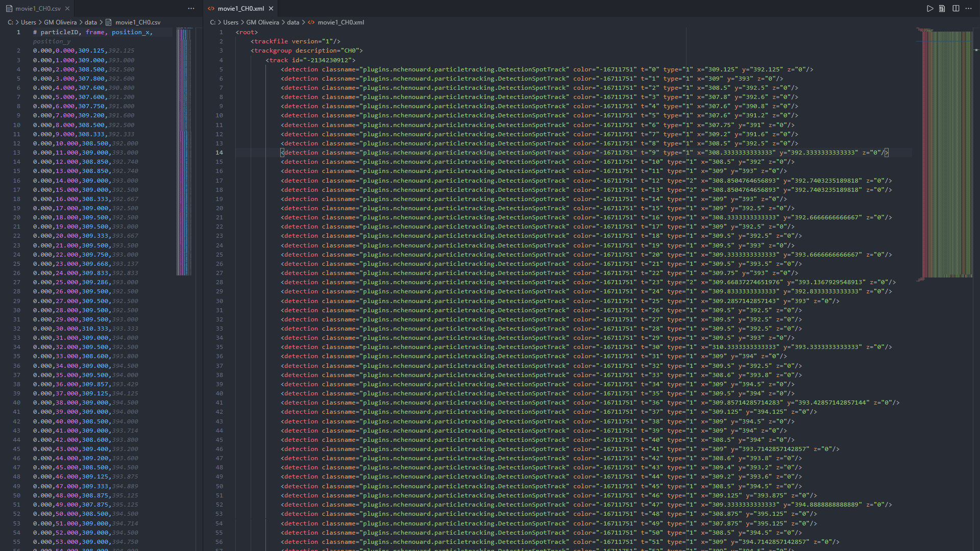Click CSV row '0.000,9.000,308.333,392.333'
Viewport: 980px width, 551px height.
84,134
